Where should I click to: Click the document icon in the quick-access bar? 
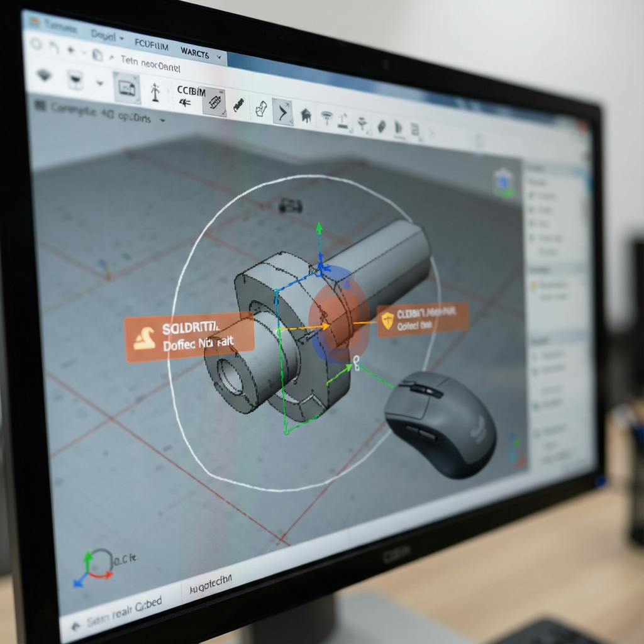(x=97, y=55)
